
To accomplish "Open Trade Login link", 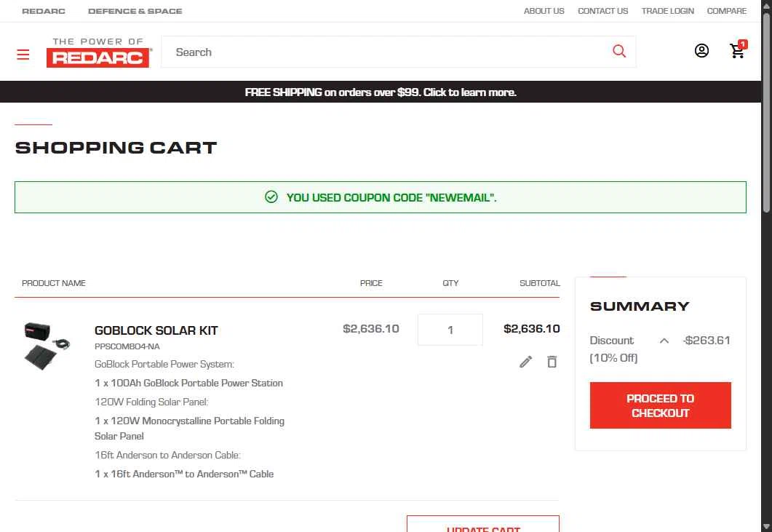I will pos(668,11).
